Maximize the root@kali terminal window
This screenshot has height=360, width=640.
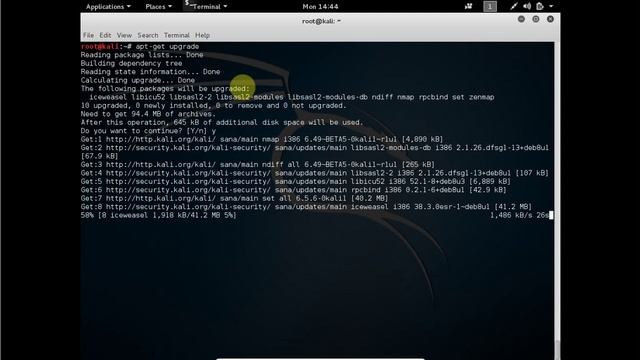(536, 19)
